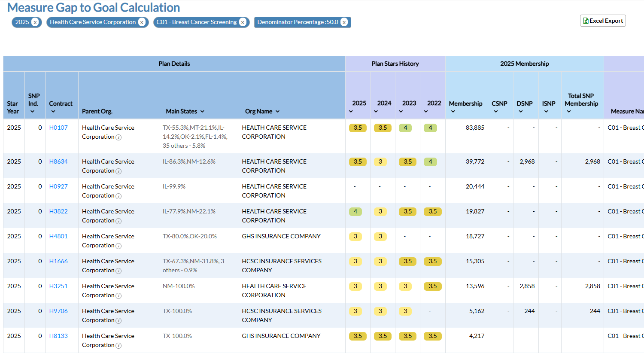The width and height of the screenshot is (644, 353).
Task: Open info icon for H0107 parent org
Action: [x=118, y=137]
